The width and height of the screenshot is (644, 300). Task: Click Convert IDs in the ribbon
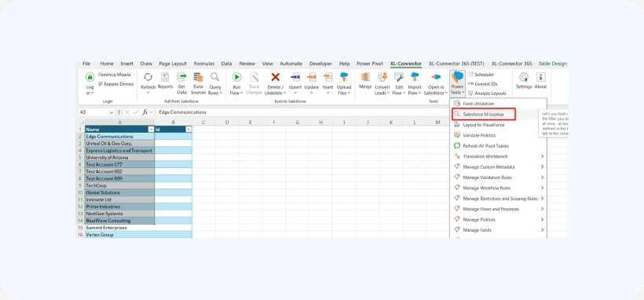pos(482,84)
